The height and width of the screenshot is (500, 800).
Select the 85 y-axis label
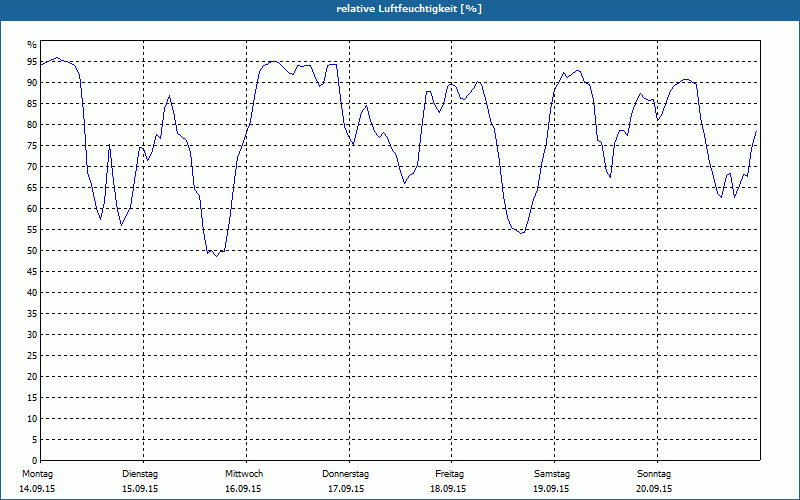click(32, 104)
